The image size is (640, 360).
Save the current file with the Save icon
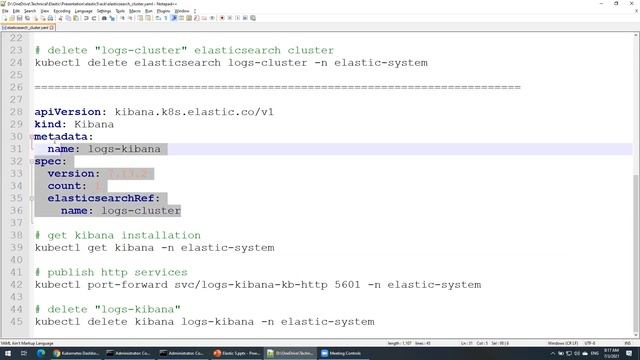coord(20,18)
